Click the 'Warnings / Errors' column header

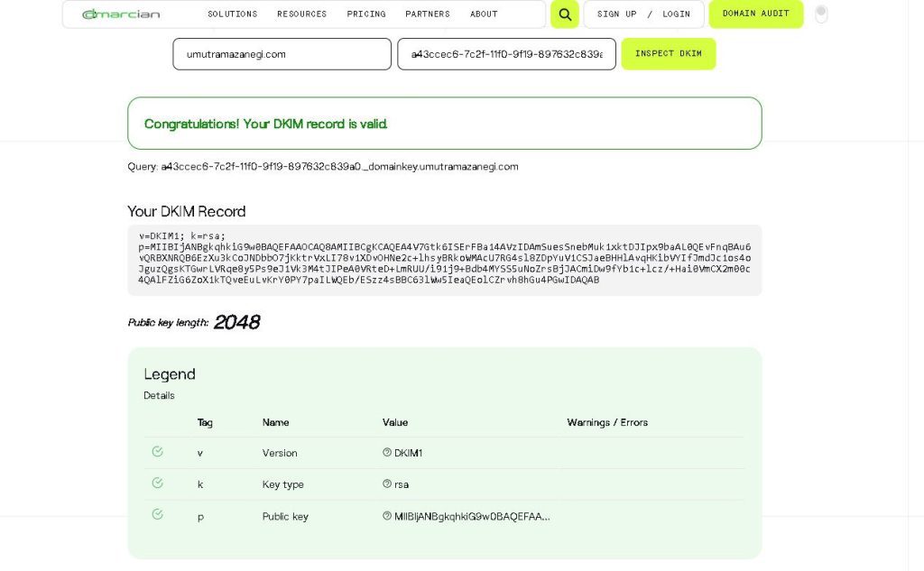click(x=607, y=422)
